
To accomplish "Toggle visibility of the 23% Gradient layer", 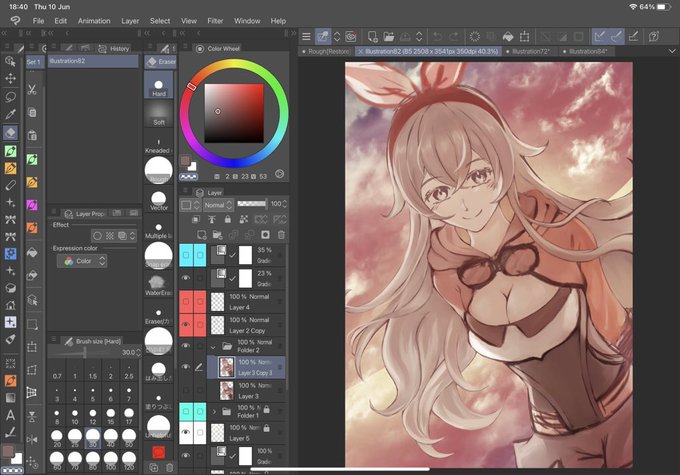I will tap(186, 278).
